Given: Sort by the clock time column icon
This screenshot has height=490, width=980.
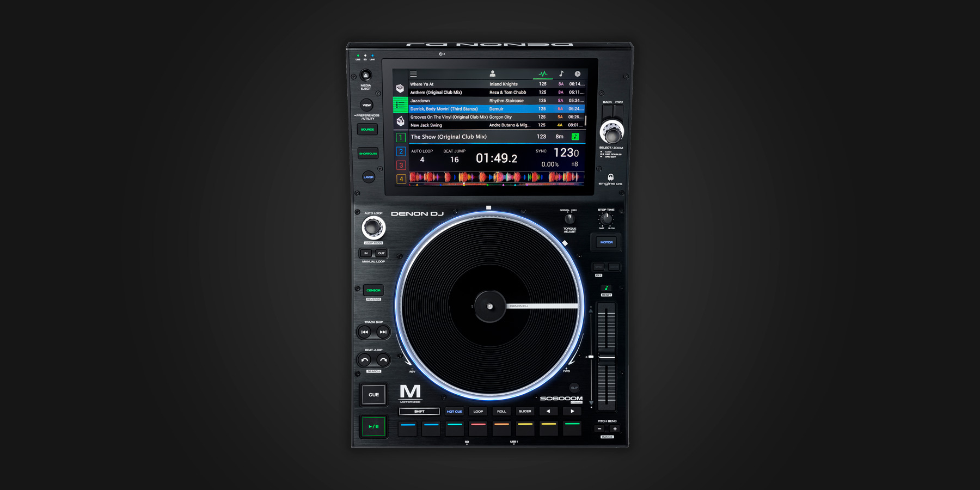Looking at the screenshot, I should tap(578, 73).
